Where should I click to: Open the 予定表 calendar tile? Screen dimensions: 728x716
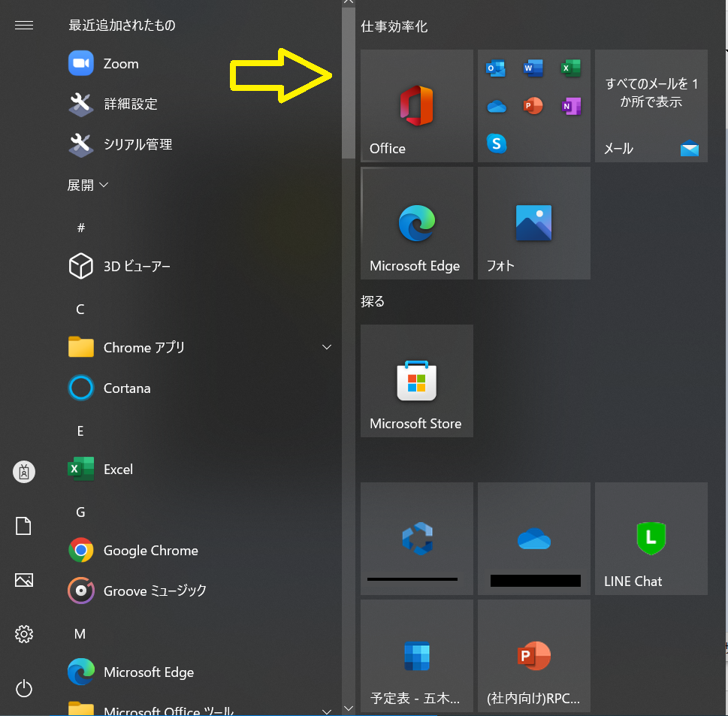pos(417,656)
